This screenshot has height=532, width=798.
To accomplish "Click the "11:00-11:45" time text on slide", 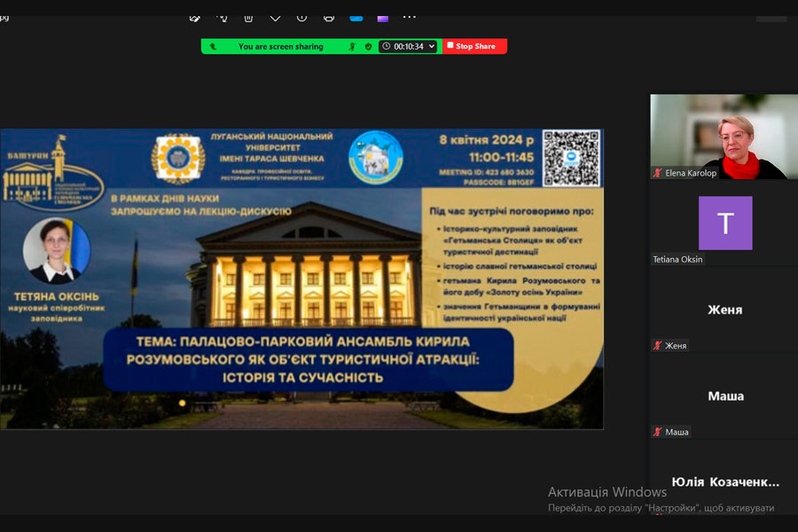I will tap(501, 157).
